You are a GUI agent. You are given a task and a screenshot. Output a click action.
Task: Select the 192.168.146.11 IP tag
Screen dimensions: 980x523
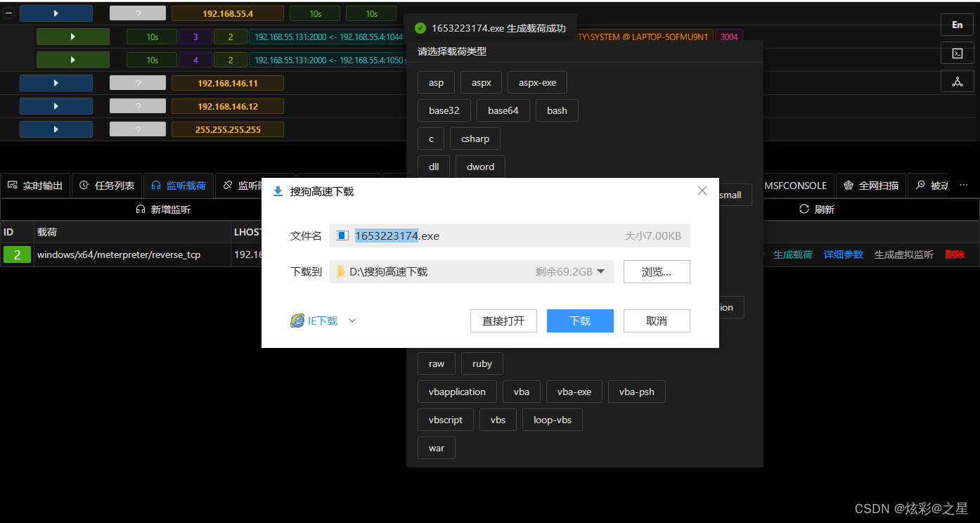click(x=228, y=83)
